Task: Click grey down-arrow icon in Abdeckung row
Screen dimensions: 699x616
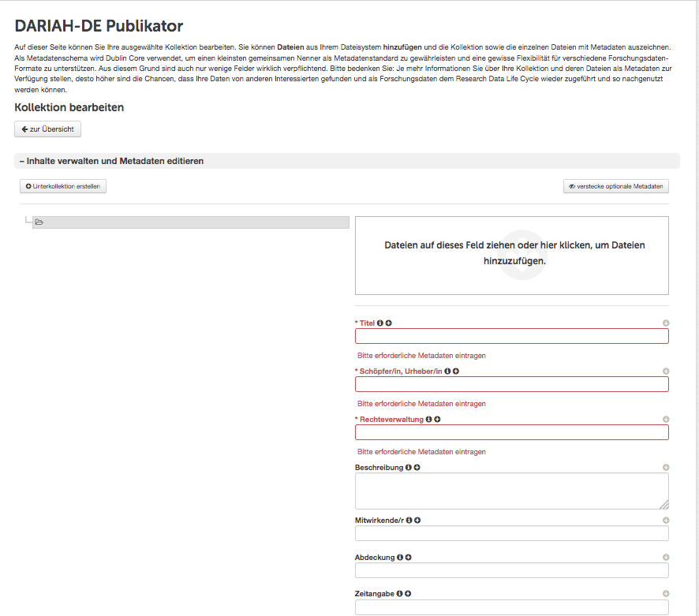Action: (666, 557)
